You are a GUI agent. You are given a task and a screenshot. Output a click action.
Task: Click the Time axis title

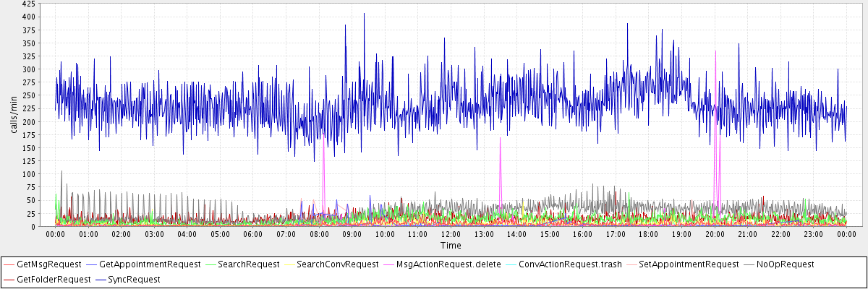pos(450,246)
